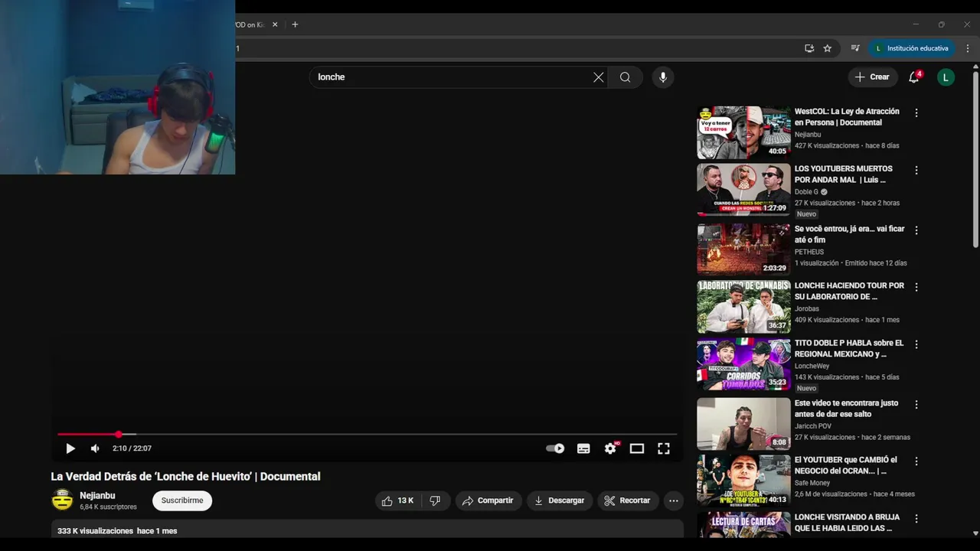
Task: Toggle subtitles in the player
Action: pos(583,448)
